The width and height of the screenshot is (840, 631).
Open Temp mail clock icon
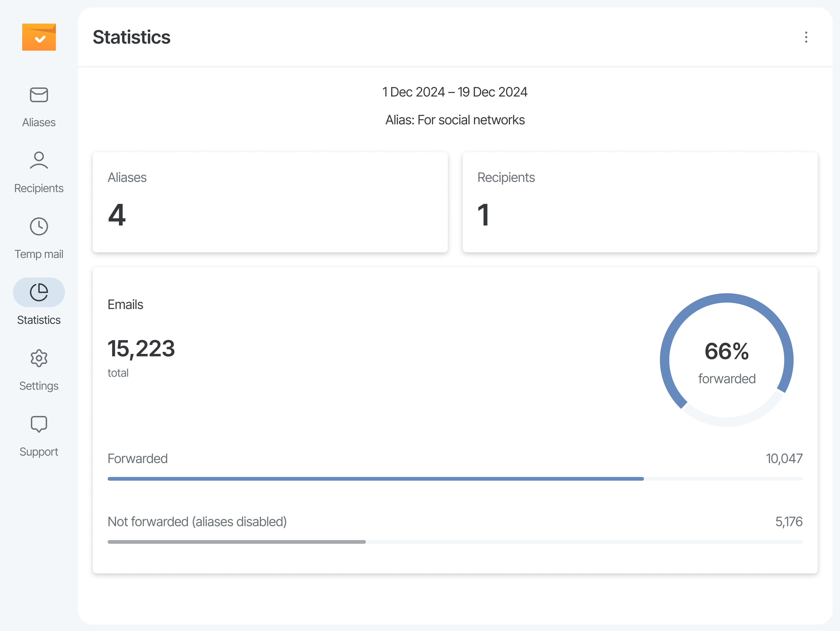(x=39, y=227)
